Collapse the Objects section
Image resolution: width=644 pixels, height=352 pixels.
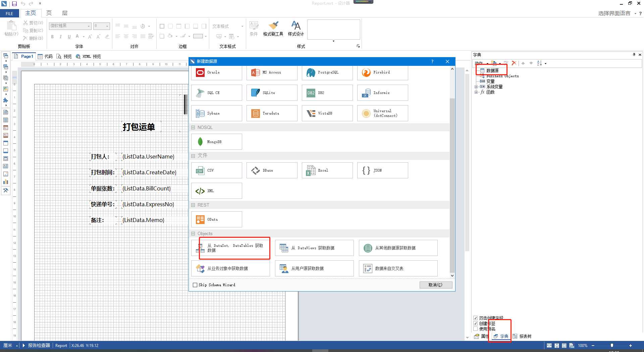coord(193,234)
